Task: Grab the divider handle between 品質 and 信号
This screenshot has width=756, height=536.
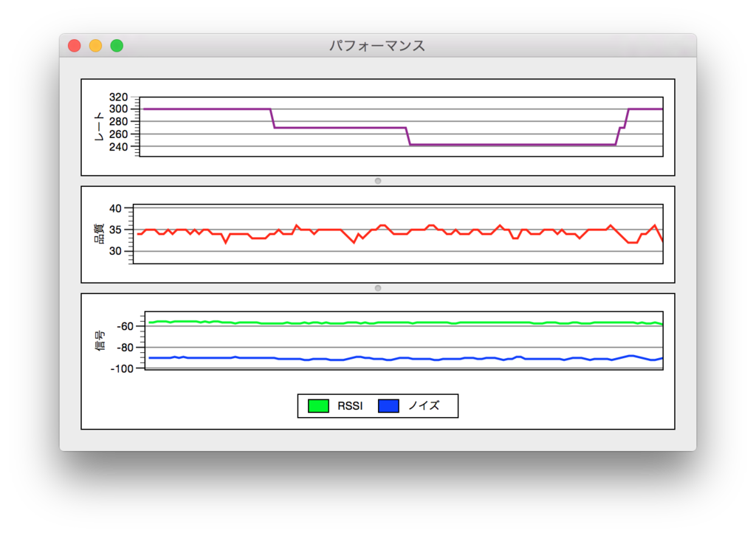Action: pyautogui.click(x=378, y=288)
